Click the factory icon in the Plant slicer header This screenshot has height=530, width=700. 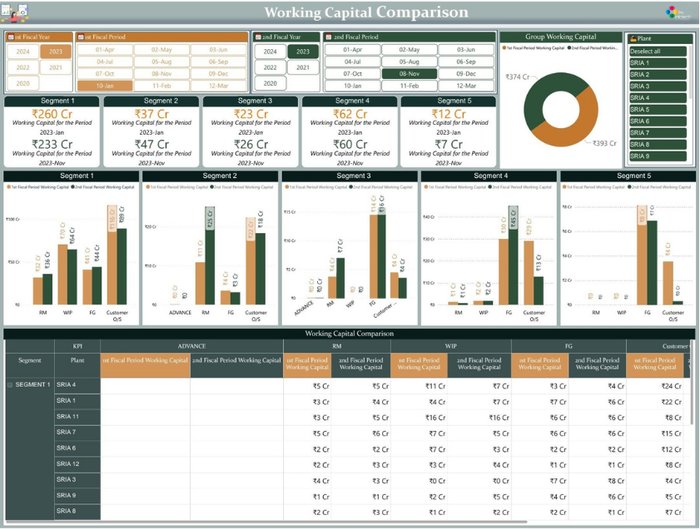(x=633, y=39)
